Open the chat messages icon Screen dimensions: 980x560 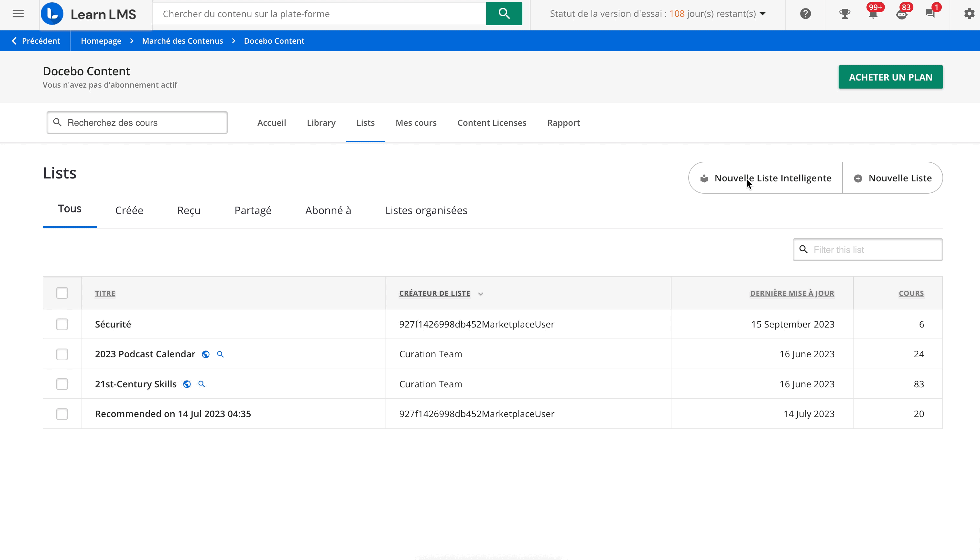pos(930,14)
